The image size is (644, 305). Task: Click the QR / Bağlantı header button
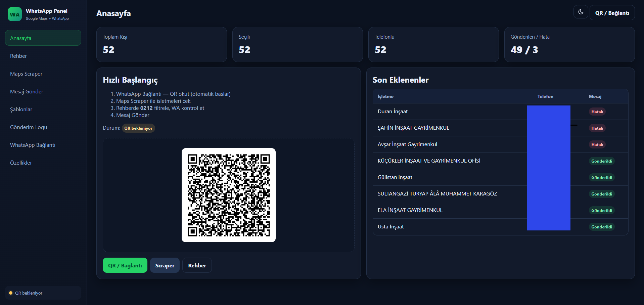(612, 13)
